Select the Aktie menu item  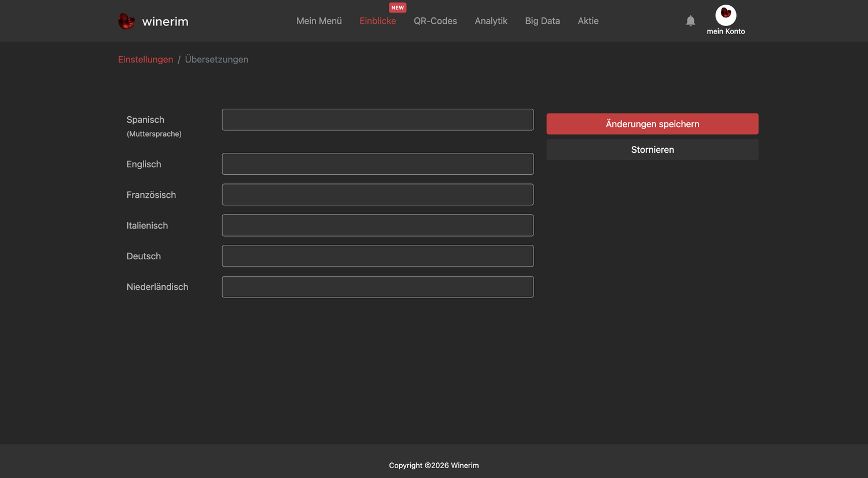pos(588,21)
